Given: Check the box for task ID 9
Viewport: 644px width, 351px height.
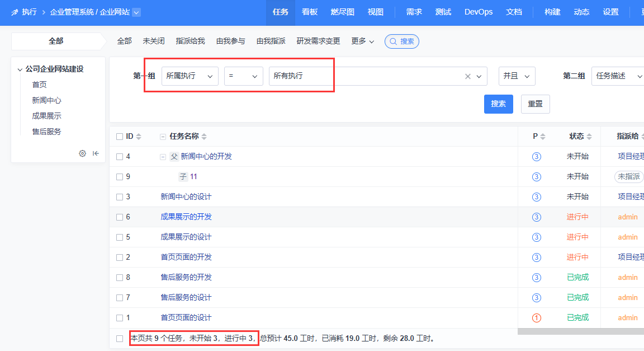Looking at the screenshot, I should coord(120,177).
